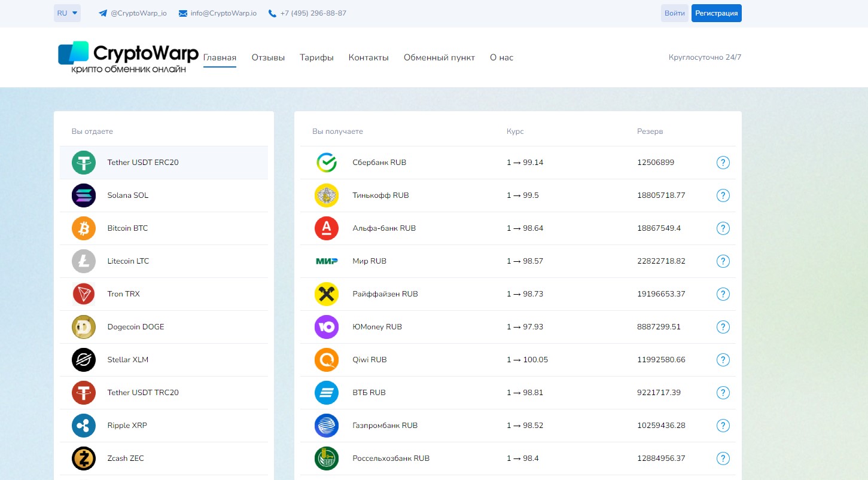Screen dimensions: 868x480
Task: Click the rate 1 → 100.05
Action: 527,360
